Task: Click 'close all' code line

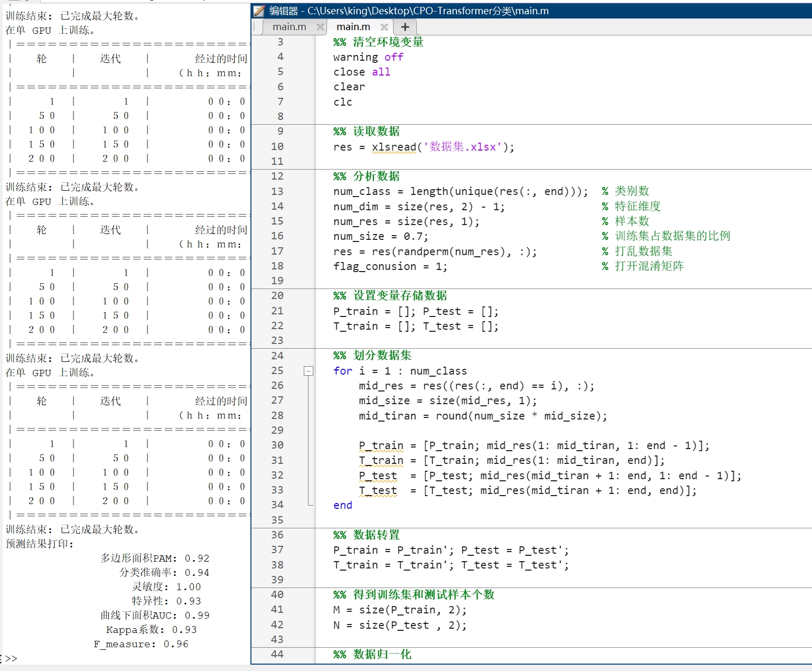Action: (362, 72)
